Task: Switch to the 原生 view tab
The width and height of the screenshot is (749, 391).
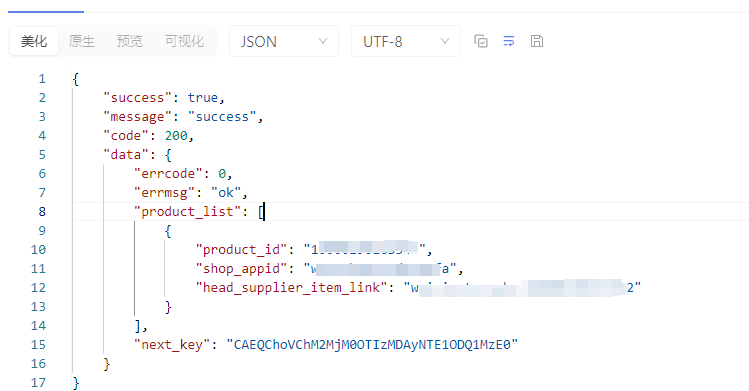Action: point(82,41)
